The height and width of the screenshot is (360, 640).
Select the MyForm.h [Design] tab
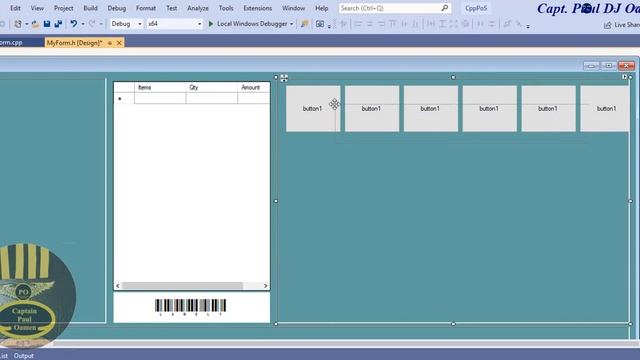[x=74, y=42]
